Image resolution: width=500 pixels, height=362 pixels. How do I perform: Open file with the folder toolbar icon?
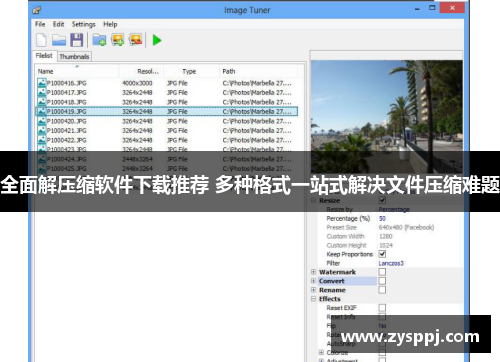(x=59, y=40)
